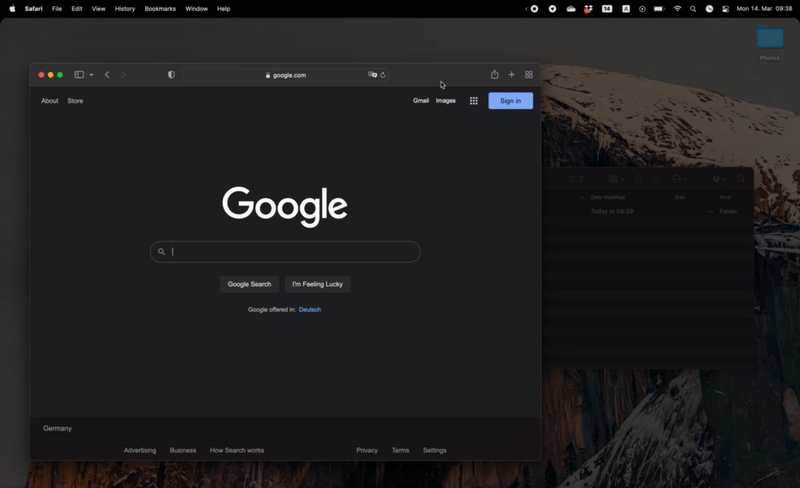The image size is (800, 488).
Task: Open the Help menu
Action: pyautogui.click(x=223, y=9)
